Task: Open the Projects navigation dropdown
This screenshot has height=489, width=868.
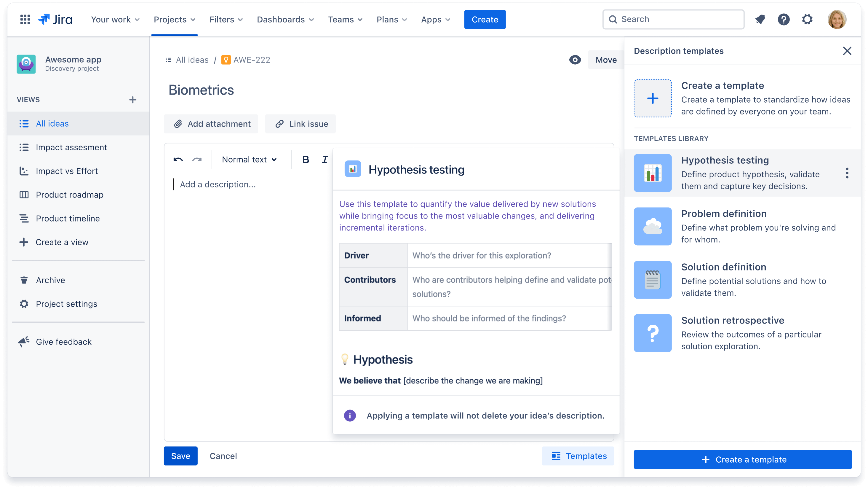Action: (x=174, y=20)
